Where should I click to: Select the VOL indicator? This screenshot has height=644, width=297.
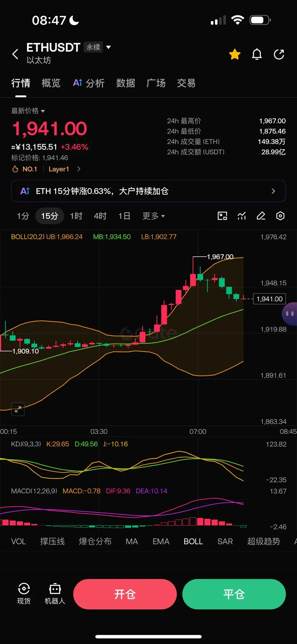pyautogui.click(x=19, y=541)
